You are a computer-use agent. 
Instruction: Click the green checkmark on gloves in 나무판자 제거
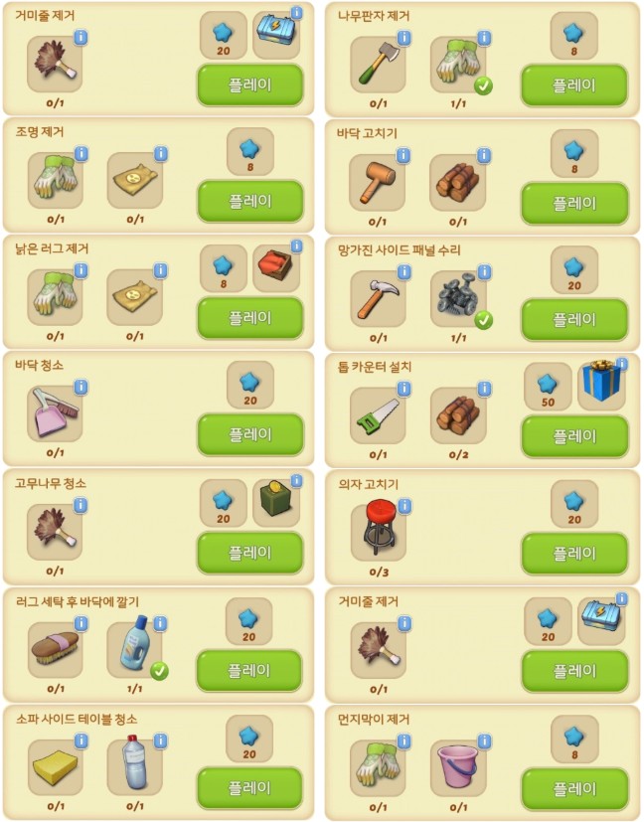[x=483, y=85]
